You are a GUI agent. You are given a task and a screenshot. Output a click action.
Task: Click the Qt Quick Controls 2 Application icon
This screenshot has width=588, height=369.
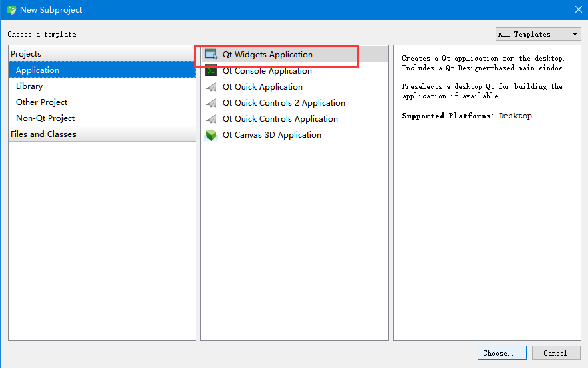(211, 103)
